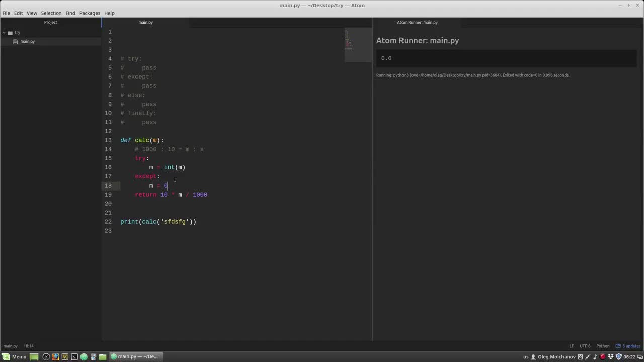
Task: Switch to the Atom Runner: main.py tab
Action: (417, 23)
